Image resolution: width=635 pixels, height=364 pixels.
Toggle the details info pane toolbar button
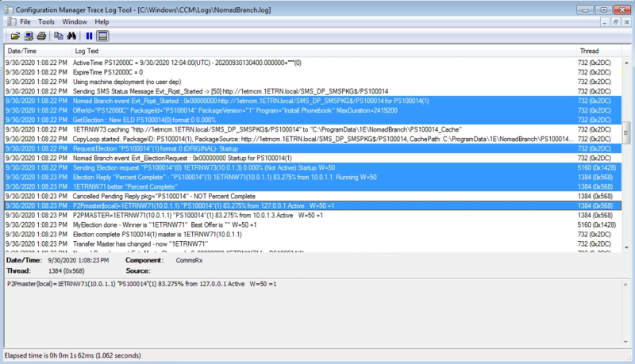(x=103, y=36)
